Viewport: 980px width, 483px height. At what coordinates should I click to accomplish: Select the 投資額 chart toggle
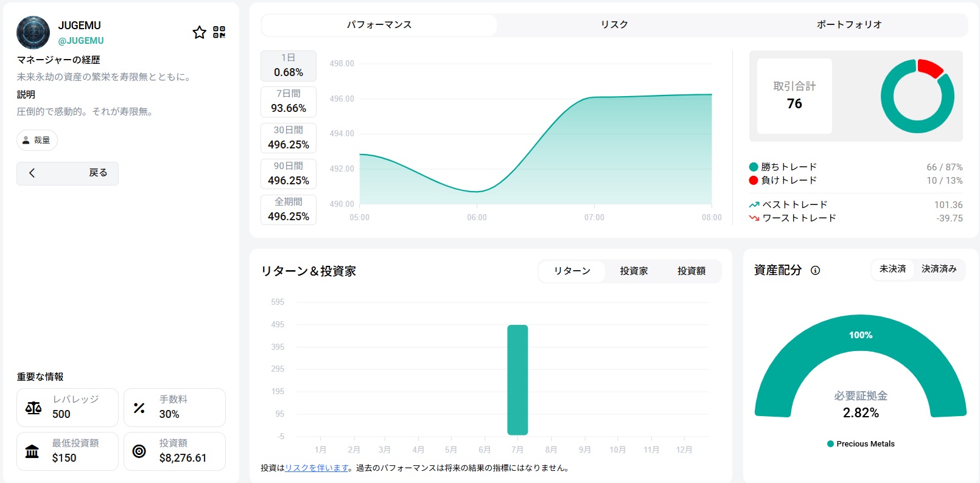pos(691,271)
